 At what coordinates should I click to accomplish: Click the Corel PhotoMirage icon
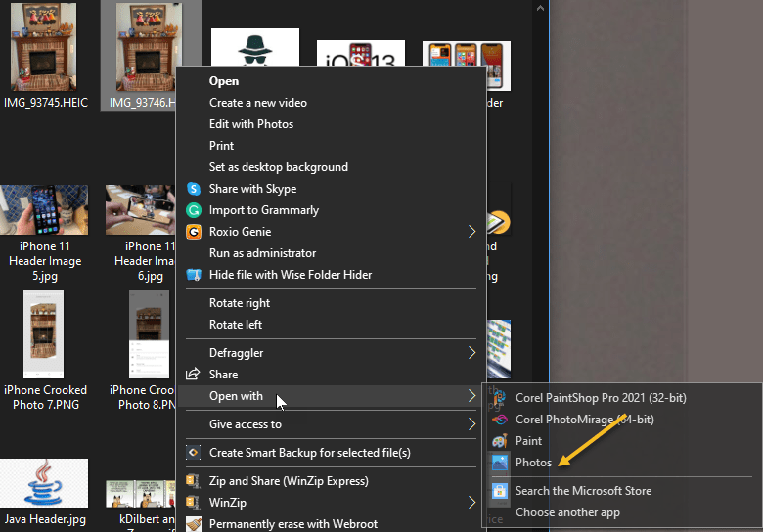[500, 420]
